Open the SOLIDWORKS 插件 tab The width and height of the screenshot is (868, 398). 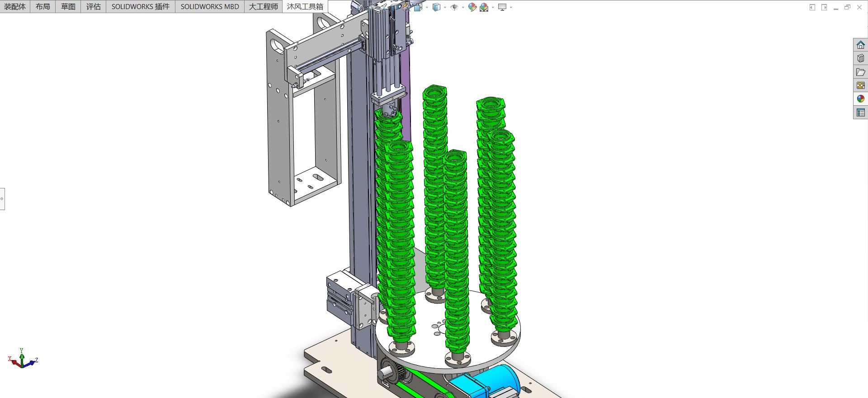pos(141,6)
